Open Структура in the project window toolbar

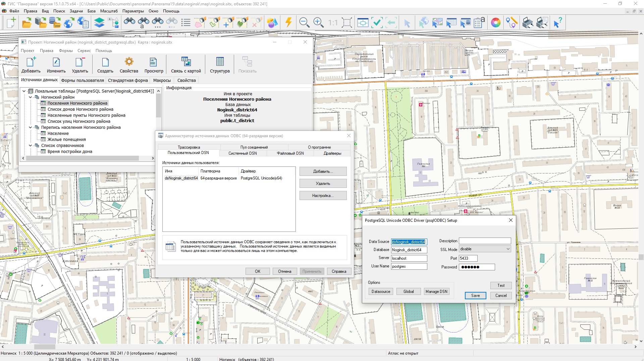pos(220,65)
